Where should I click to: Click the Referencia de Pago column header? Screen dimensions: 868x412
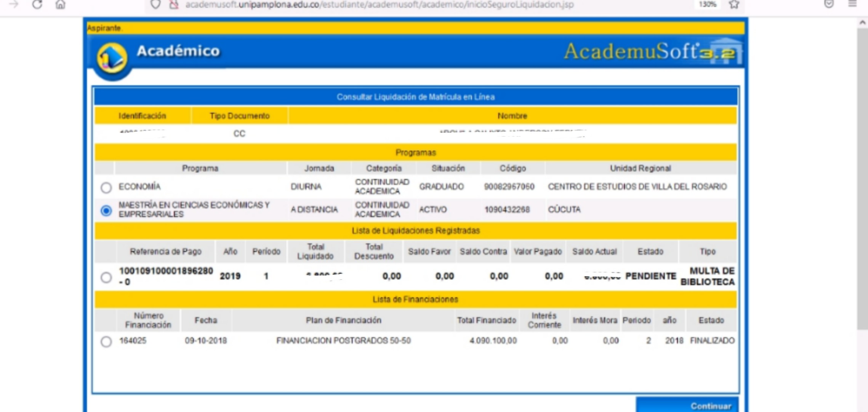coord(165,251)
